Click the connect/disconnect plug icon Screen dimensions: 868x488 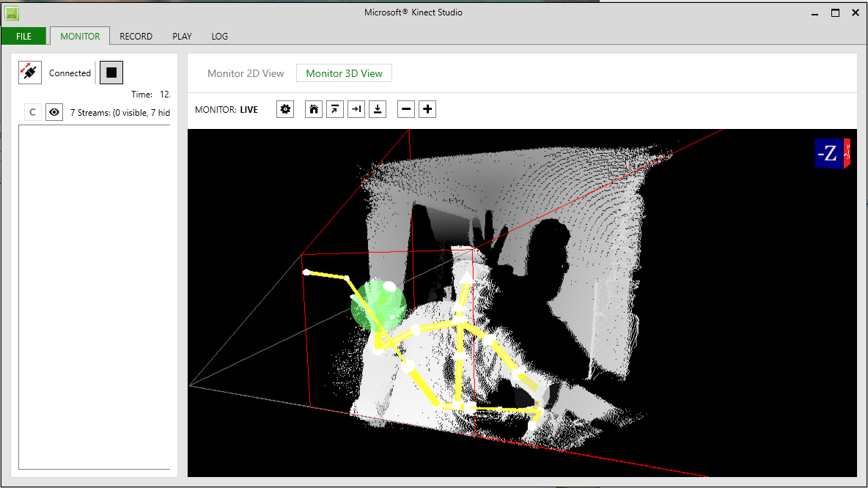[30, 73]
